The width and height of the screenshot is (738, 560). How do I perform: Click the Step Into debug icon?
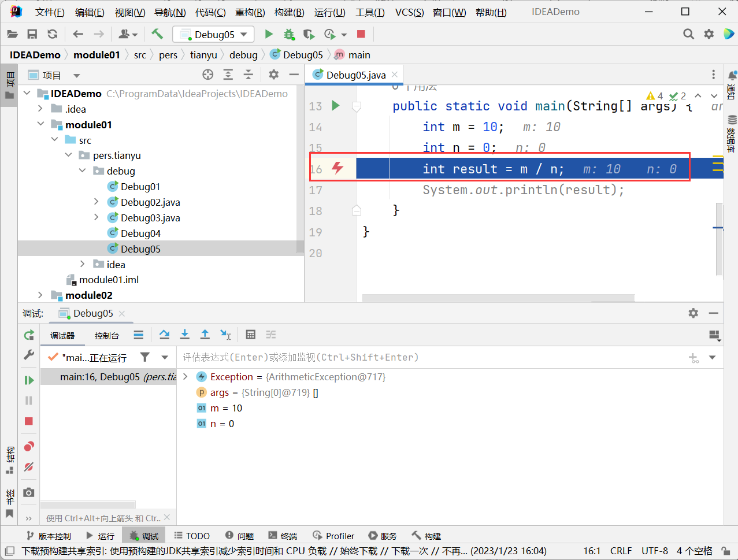pyautogui.click(x=184, y=335)
